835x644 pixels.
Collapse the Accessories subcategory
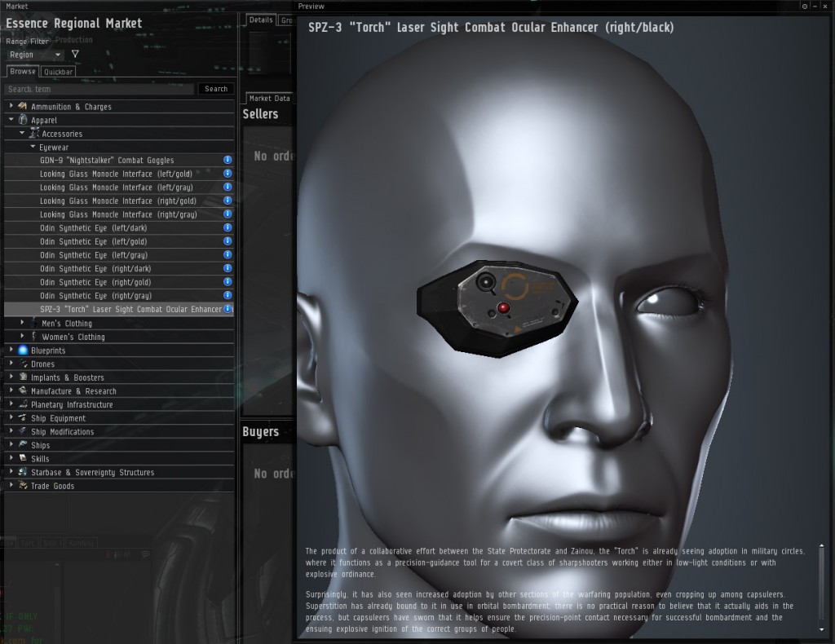22,133
